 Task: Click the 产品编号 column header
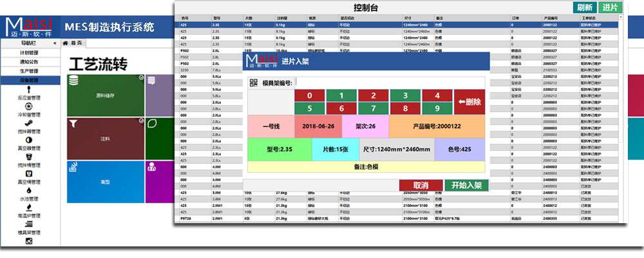pos(551,18)
